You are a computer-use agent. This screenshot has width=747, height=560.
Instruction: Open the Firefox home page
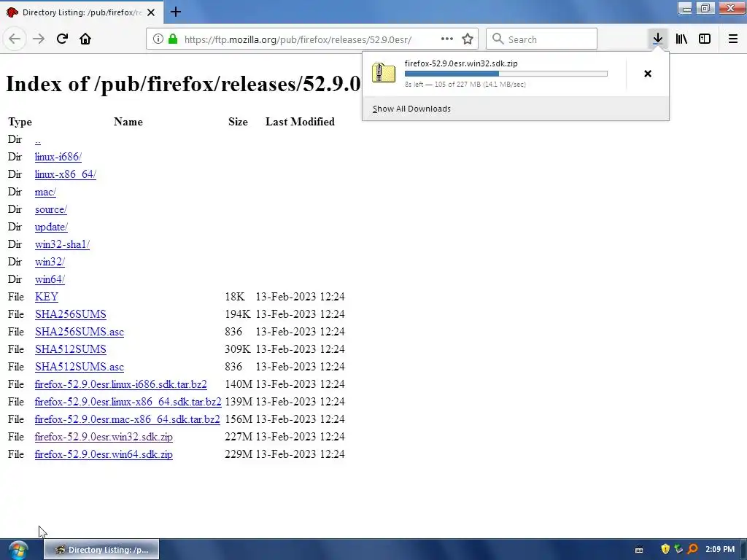[x=85, y=39]
